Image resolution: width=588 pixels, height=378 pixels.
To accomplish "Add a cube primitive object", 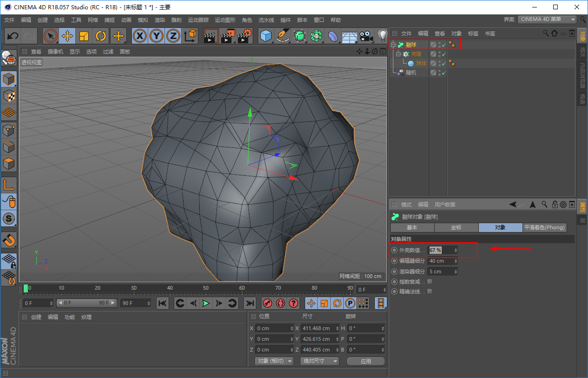I will tap(266, 36).
